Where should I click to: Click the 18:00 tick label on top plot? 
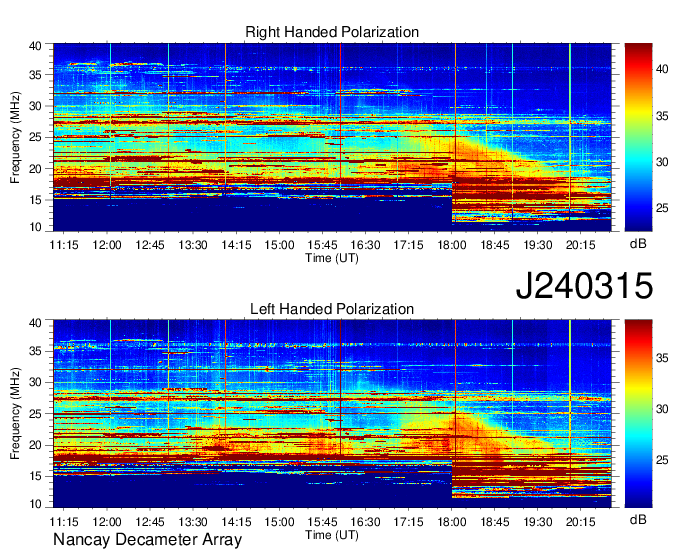pyautogui.click(x=451, y=245)
